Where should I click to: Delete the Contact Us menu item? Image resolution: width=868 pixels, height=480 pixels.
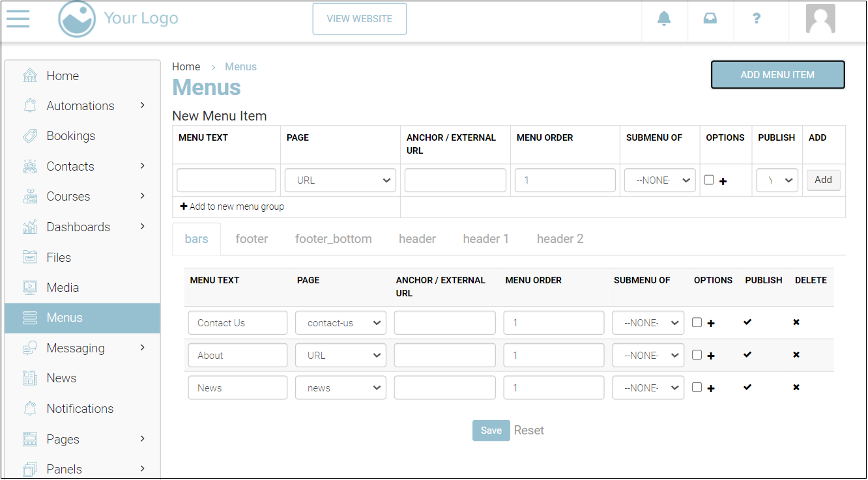tap(796, 322)
